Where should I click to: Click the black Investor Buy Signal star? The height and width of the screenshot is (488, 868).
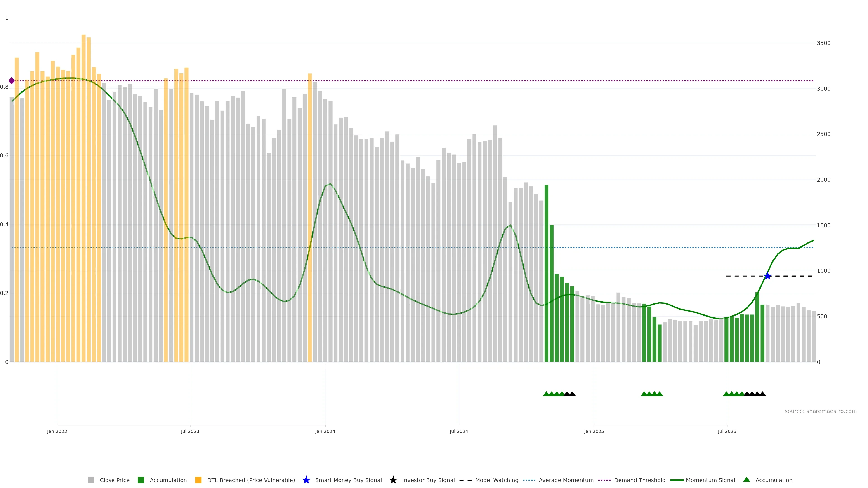393,480
